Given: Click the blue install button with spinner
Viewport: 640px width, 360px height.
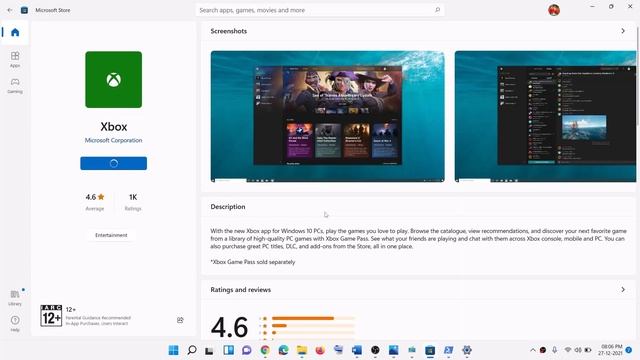Looking at the screenshot, I should tap(113, 163).
